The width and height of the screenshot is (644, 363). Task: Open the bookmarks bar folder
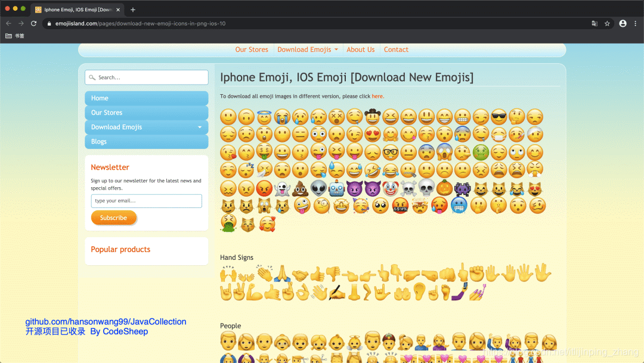pos(14,36)
